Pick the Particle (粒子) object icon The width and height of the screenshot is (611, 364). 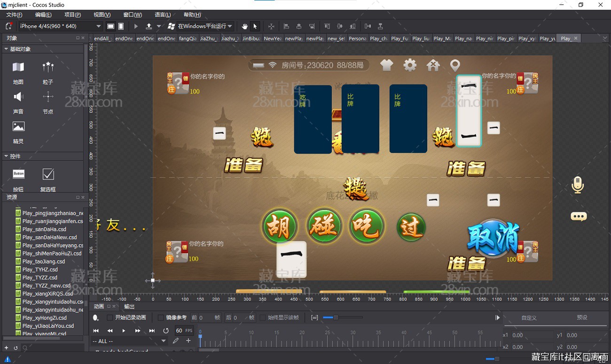[48, 68]
